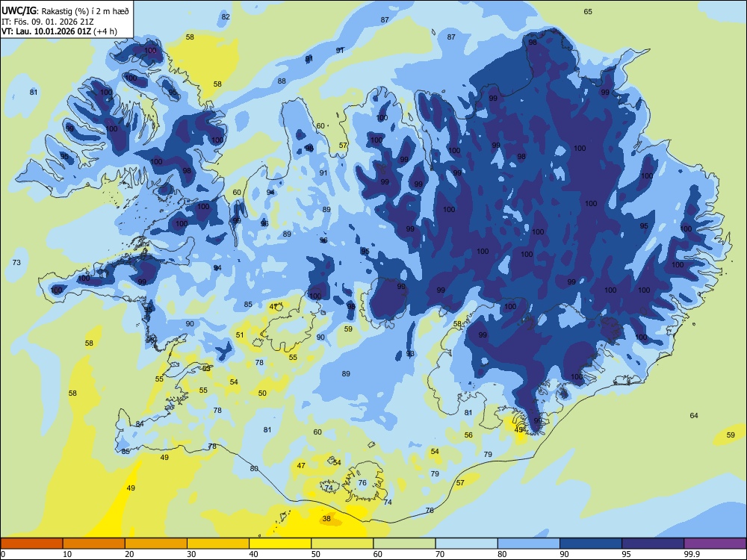
Task: Click the navy 95–99.9 legend swatch
Action: [653, 544]
